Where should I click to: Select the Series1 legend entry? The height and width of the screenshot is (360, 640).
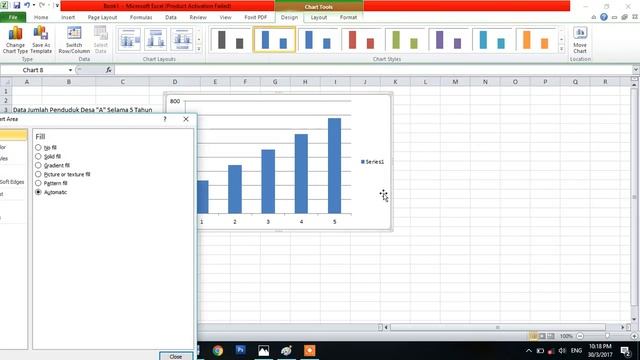coord(372,162)
